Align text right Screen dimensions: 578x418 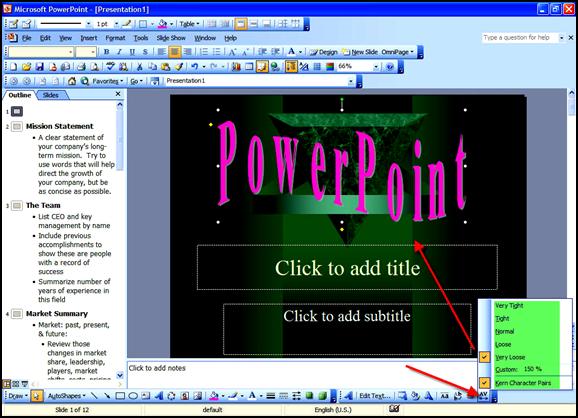pos(188,52)
